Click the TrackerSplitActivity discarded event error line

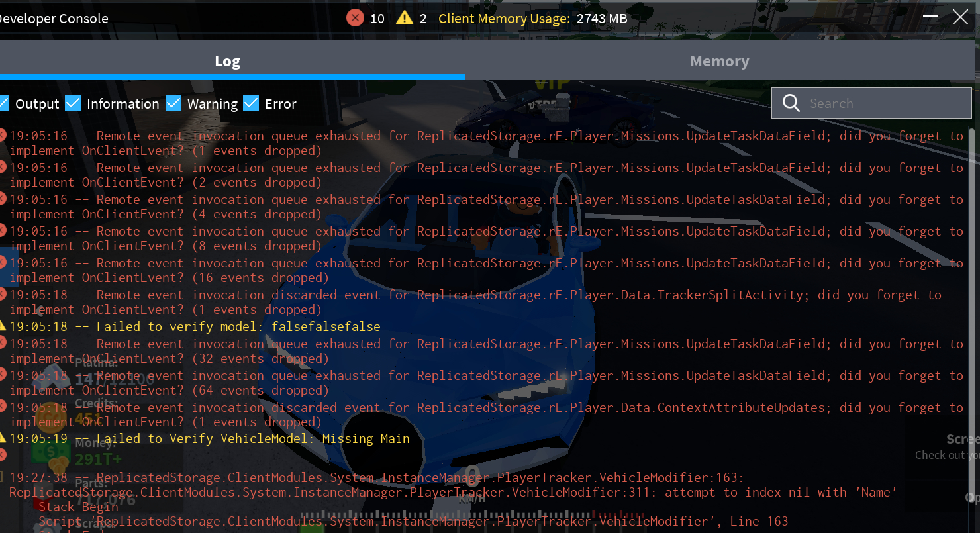coord(475,302)
